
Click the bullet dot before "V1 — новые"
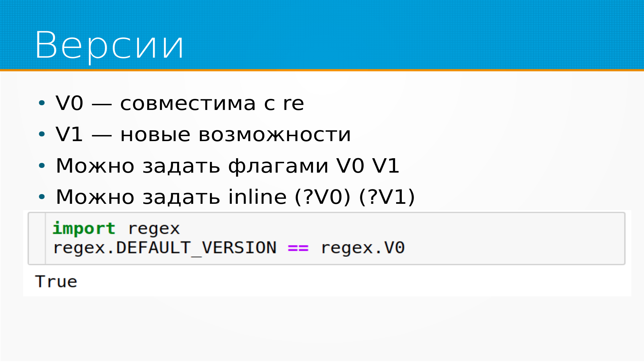click(42, 134)
